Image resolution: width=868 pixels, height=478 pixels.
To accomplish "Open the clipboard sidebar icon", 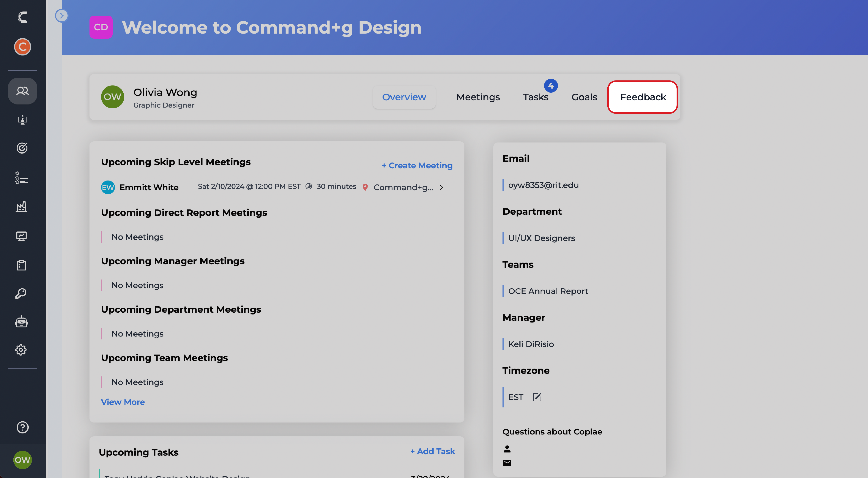I will pyautogui.click(x=22, y=265).
